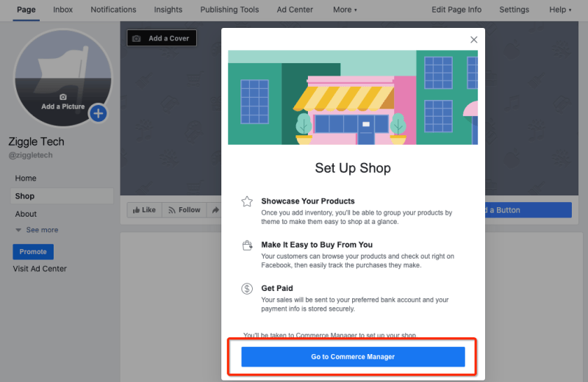The image size is (588, 382).
Task: Click the dollar sign icon beside Get Paid
Action: [247, 289]
